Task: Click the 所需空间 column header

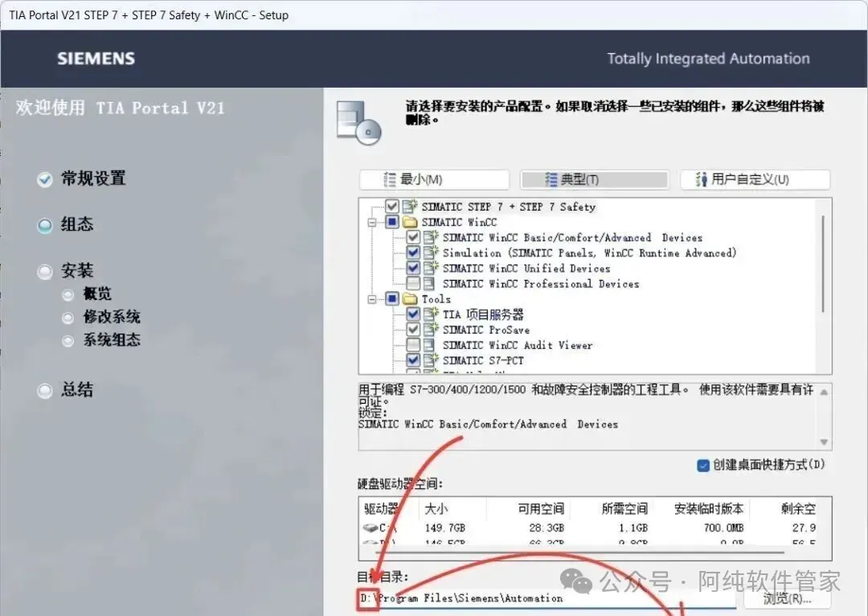Action: [x=624, y=509]
